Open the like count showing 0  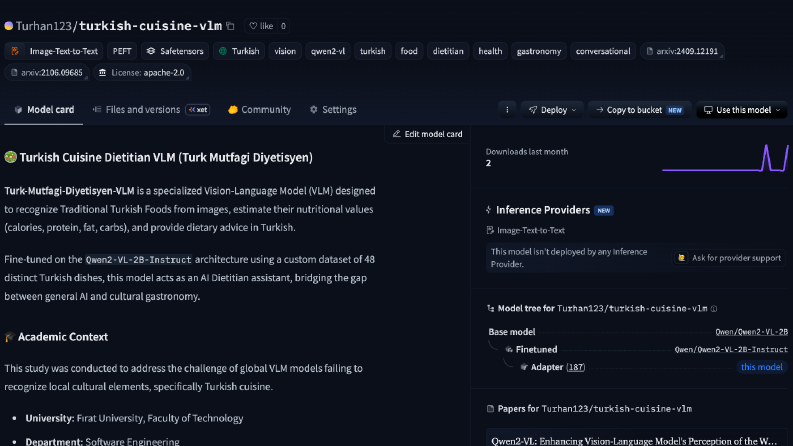pyautogui.click(x=283, y=26)
